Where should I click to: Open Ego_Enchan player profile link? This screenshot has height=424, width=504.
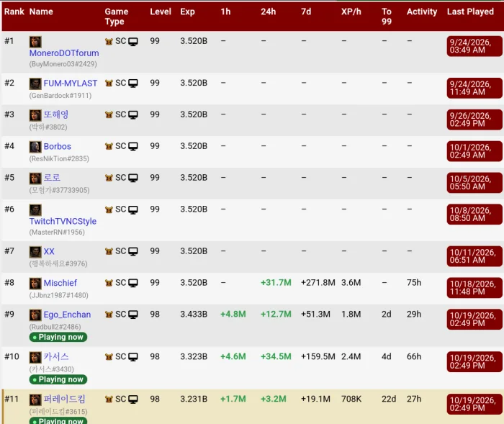(x=67, y=315)
